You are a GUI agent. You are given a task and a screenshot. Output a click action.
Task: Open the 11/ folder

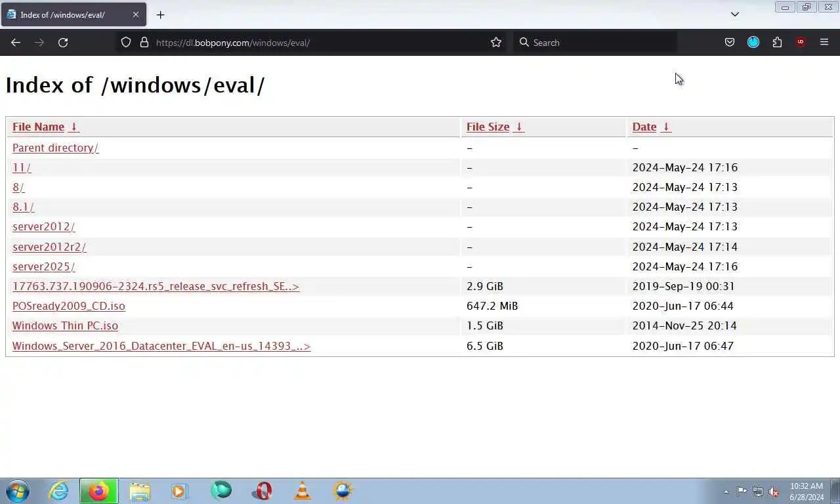(x=22, y=167)
